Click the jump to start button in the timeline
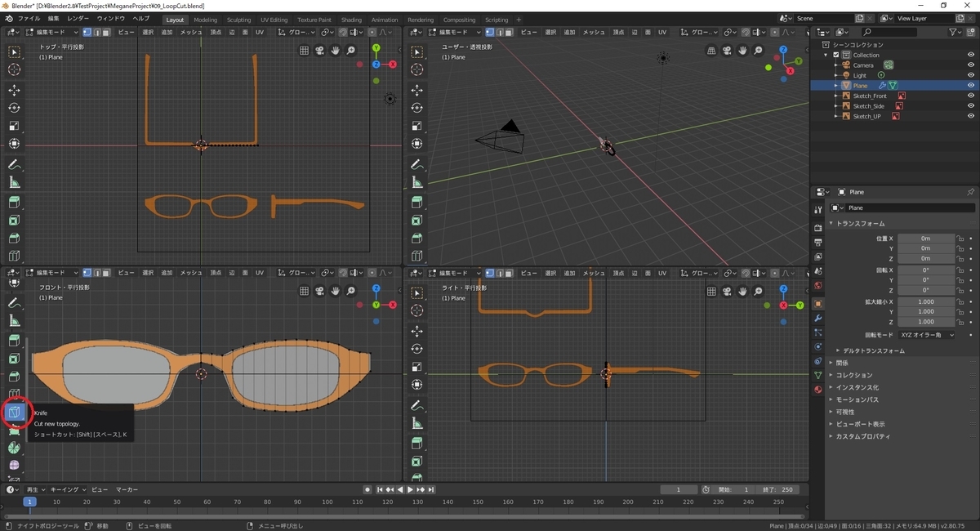 pos(381,489)
